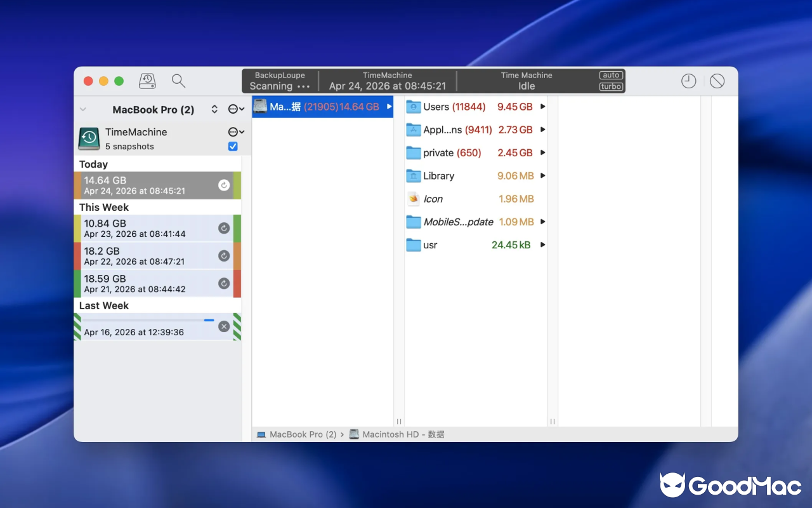The height and width of the screenshot is (508, 812).
Task: Click MacBook Pro (2) in the breadcrumb bar
Action: tap(304, 434)
